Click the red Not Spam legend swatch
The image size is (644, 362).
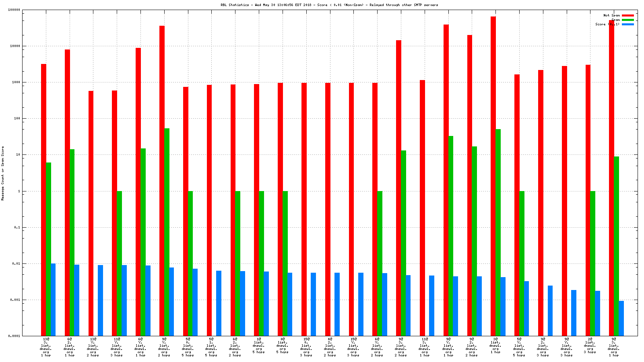(x=627, y=15)
